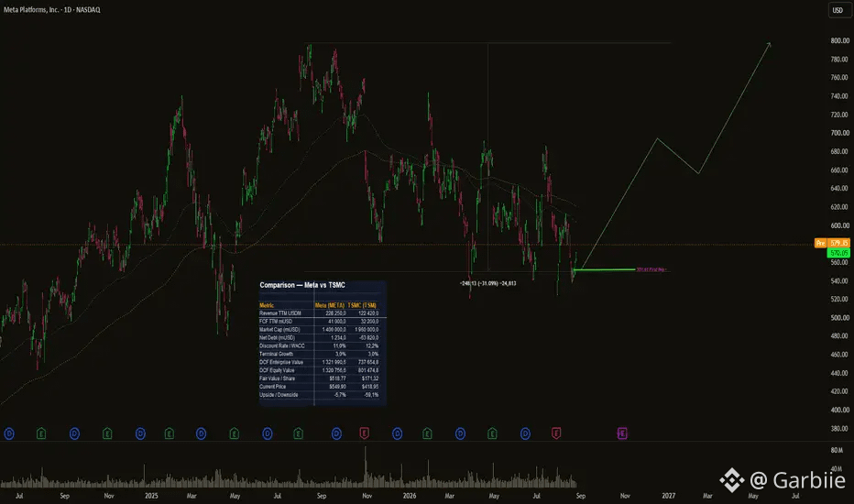This screenshot has width=854, height=504.
Task: Click the Discount Rate / WACC row label
Action: click(282, 346)
